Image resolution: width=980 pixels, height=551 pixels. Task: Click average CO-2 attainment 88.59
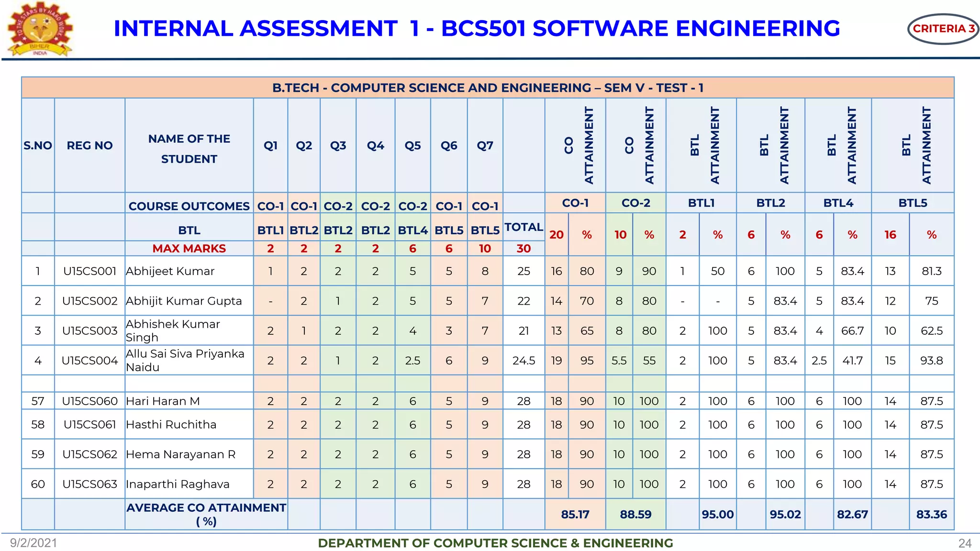(x=635, y=515)
